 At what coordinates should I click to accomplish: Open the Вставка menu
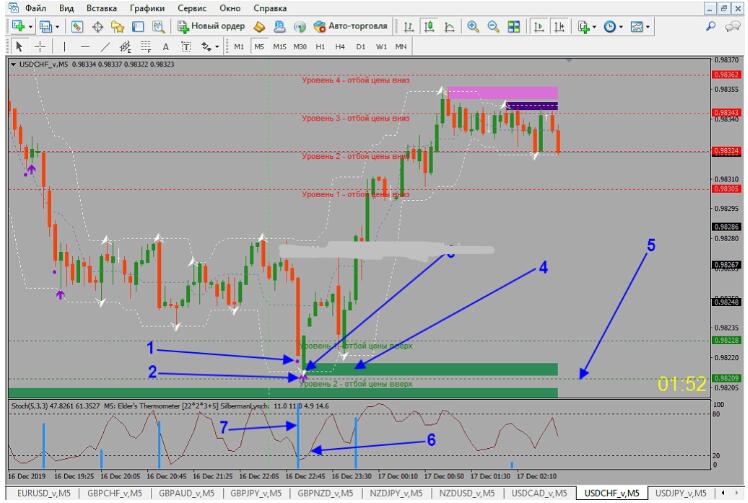click(102, 8)
